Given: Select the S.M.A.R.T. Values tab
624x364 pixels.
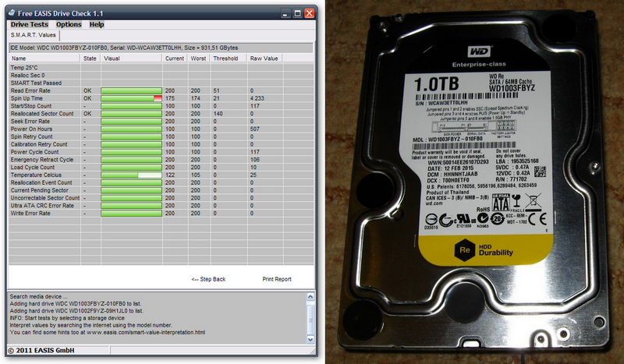Looking at the screenshot, I should click(x=34, y=35).
